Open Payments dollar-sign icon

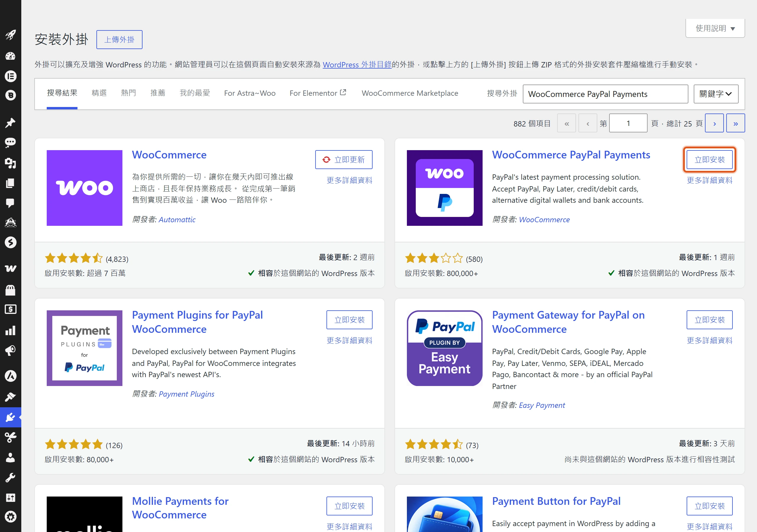pos(11,309)
